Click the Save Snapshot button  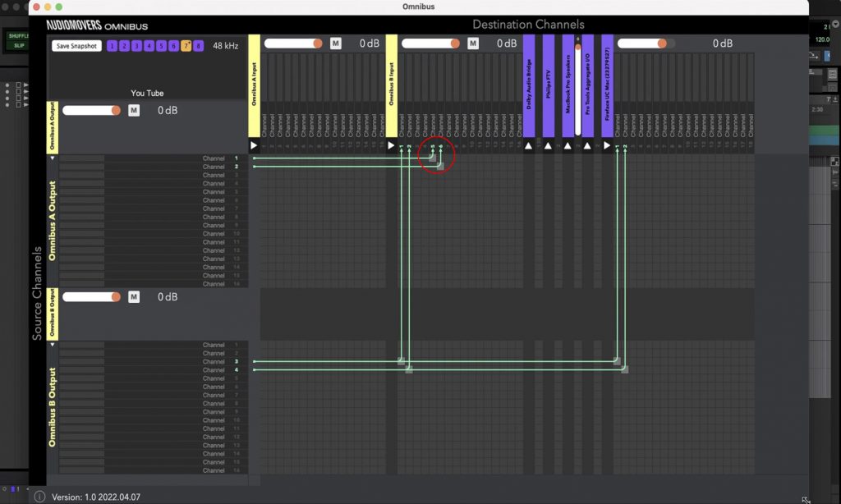pyautogui.click(x=76, y=46)
